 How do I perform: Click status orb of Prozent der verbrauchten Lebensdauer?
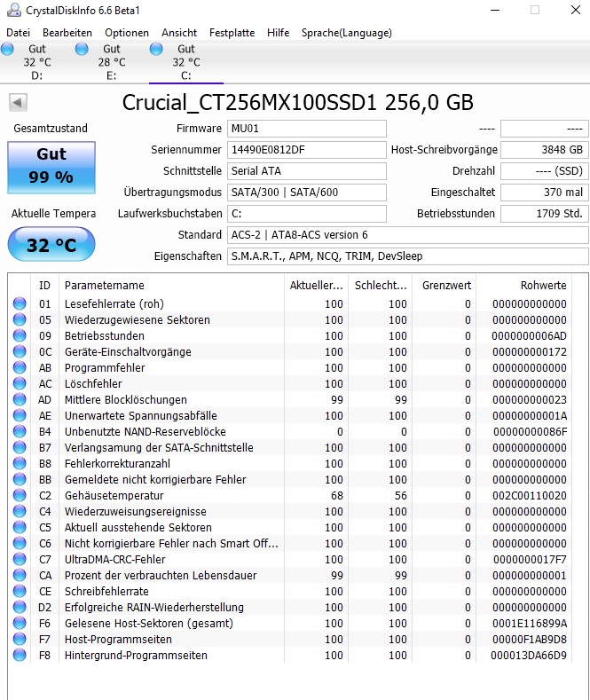[20, 575]
